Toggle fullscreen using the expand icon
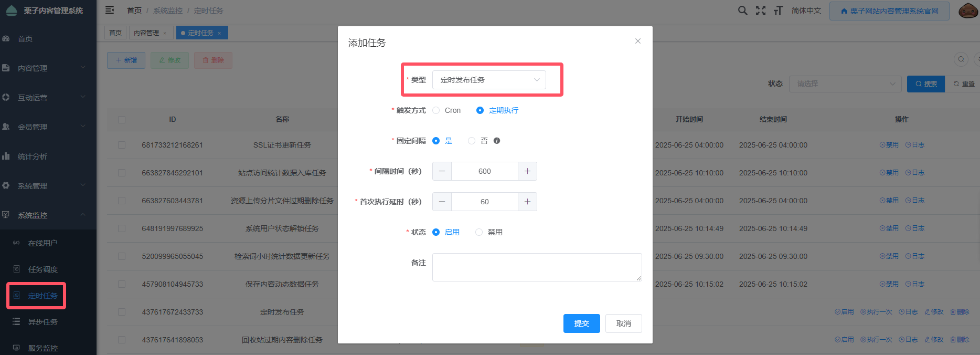 point(760,11)
